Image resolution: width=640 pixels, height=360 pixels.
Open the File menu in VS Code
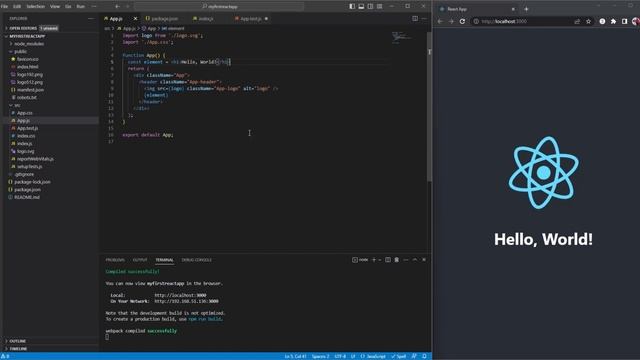(4, 7)
